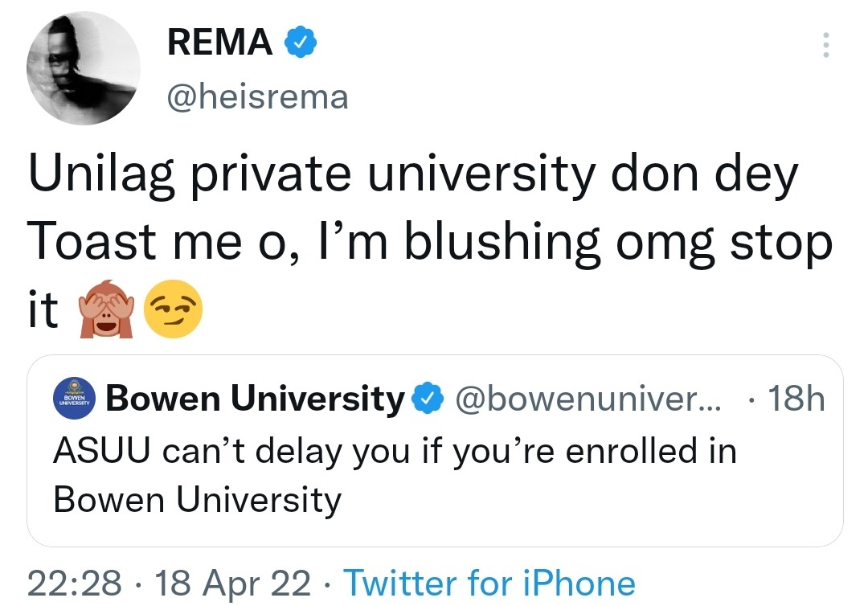Click "enrolled in" in the quoted tweet
The height and width of the screenshot is (606, 868).
point(651,451)
